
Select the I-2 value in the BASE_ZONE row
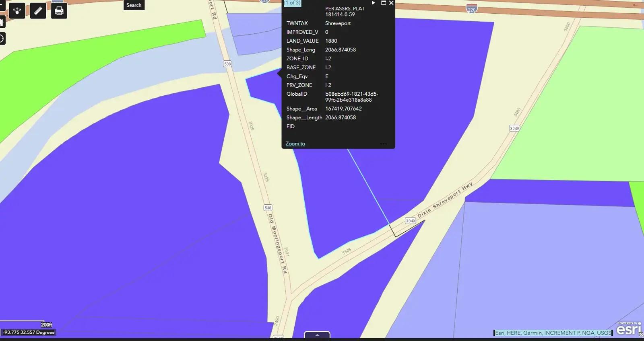(328, 68)
